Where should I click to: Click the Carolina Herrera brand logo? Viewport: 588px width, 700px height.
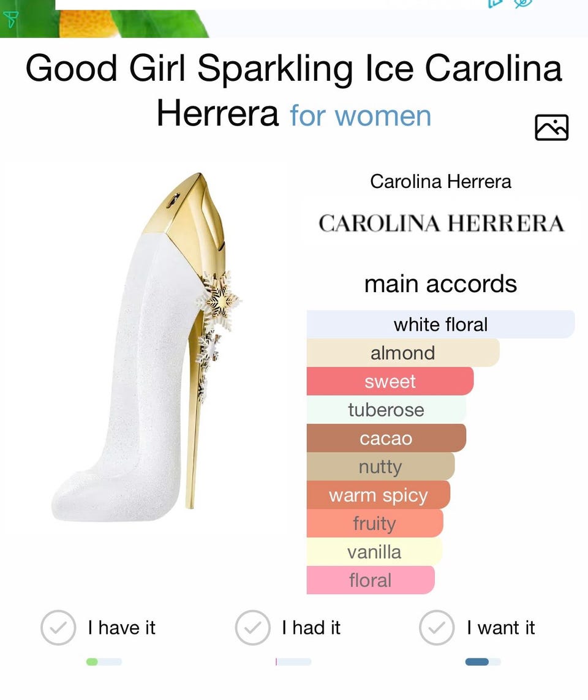440,223
